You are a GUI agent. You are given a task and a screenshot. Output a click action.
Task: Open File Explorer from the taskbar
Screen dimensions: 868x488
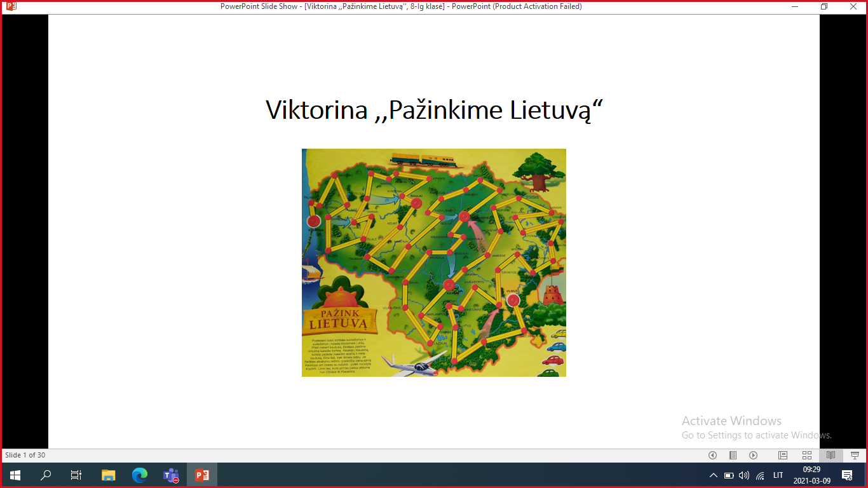(109, 475)
